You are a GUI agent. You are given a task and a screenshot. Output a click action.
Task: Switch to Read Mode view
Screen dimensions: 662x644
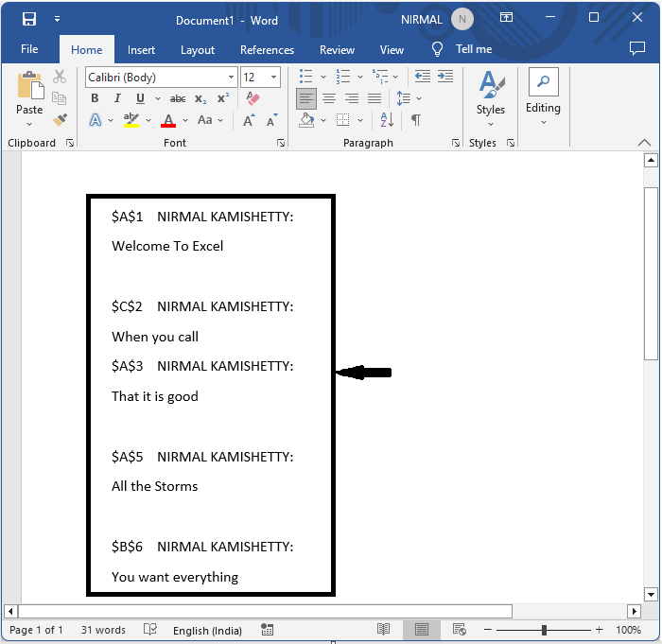coord(383,630)
